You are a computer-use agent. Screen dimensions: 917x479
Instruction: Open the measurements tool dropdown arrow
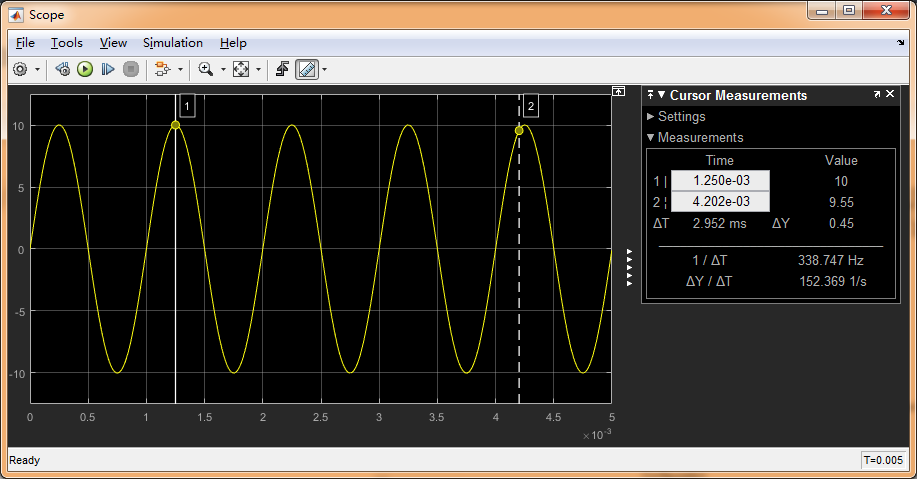tap(324, 70)
